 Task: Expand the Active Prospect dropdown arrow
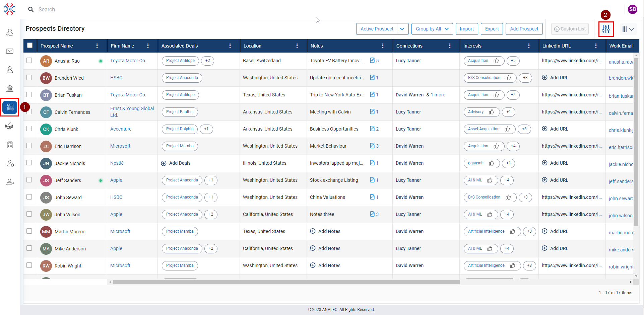point(402,29)
